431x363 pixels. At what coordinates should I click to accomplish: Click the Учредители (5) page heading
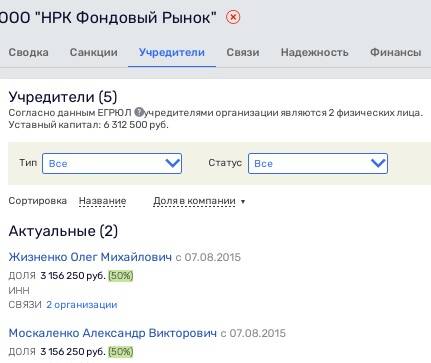[x=63, y=97]
